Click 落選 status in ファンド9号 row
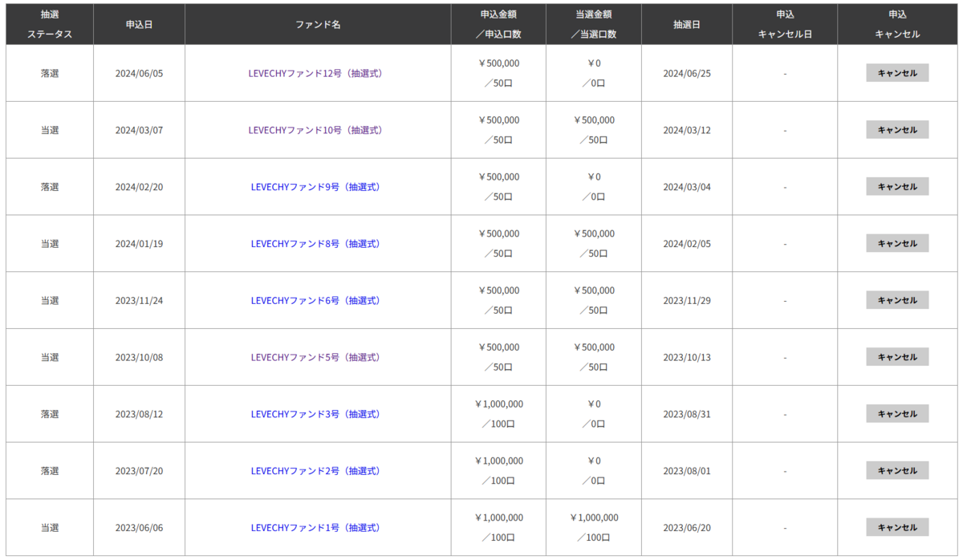Image resolution: width=963 pixels, height=560 pixels. [50, 187]
